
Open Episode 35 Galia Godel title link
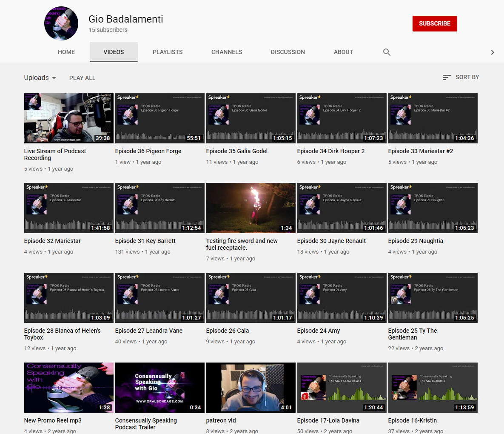click(x=236, y=151)
